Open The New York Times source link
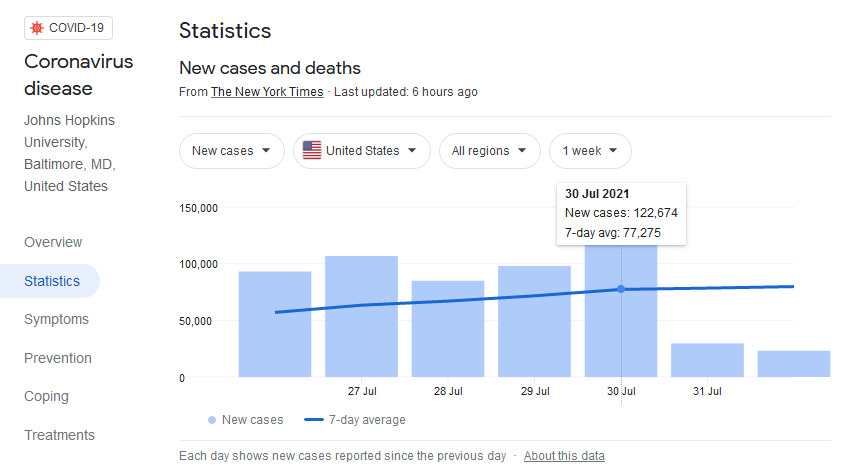Screen dimensions: 858x474 click(x=267, y=92)
